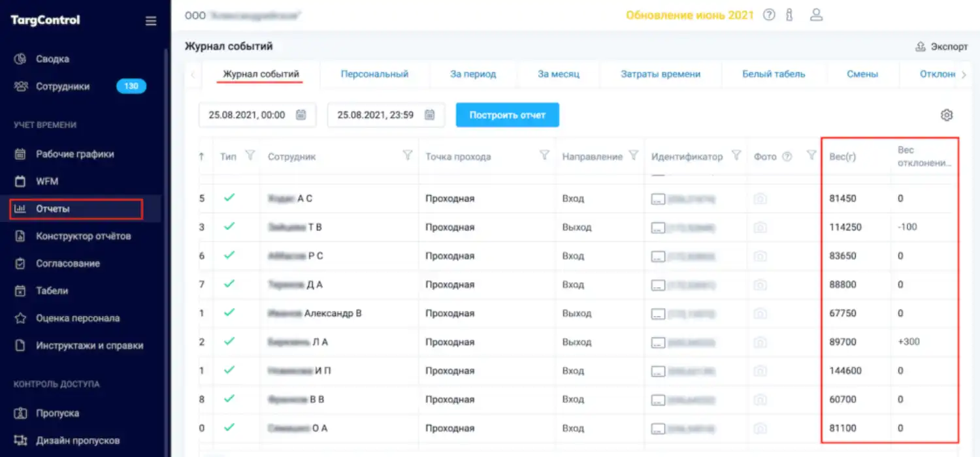Screen dimensions: 980x457
Task: Switch to the Персональный tab
Action: [374, 74]
